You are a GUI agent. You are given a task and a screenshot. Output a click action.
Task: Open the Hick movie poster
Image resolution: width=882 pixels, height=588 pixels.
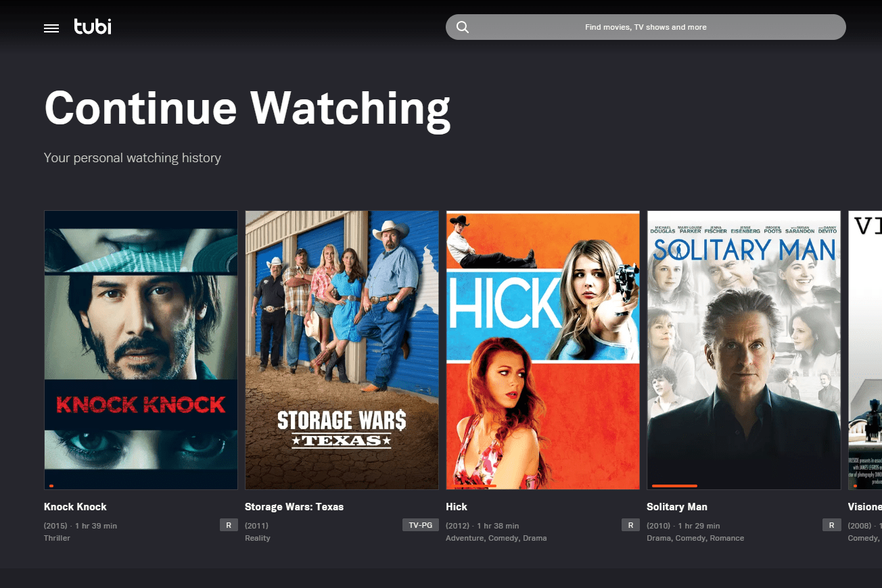(x=542, y=350)
